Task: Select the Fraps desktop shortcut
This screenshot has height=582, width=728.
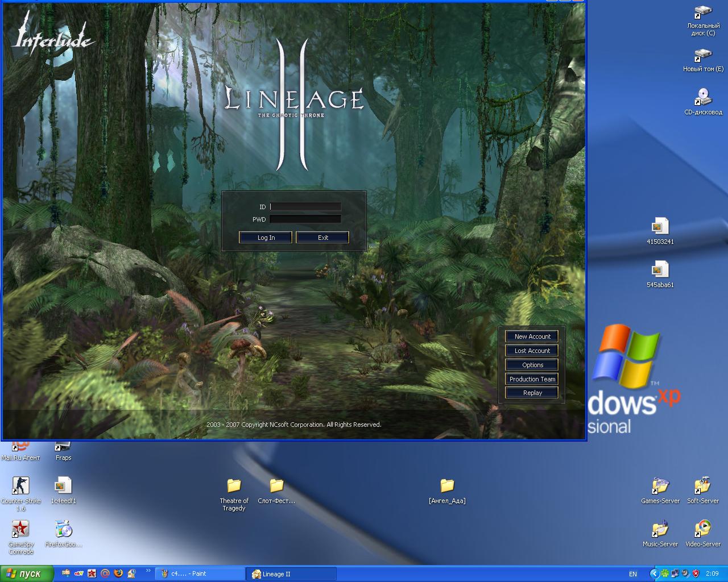Action: tap(63, 451)
